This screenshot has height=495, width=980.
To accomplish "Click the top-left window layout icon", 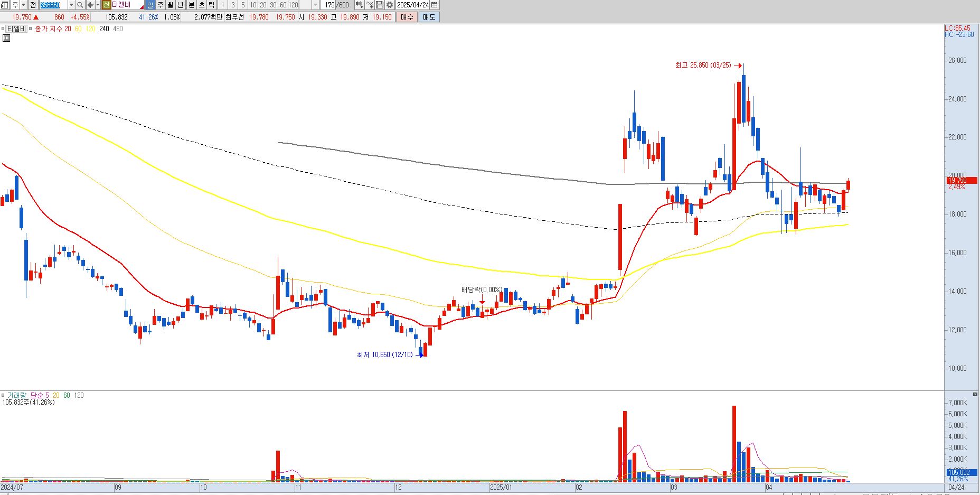I will pyautogui.click(x=5, y=5).
